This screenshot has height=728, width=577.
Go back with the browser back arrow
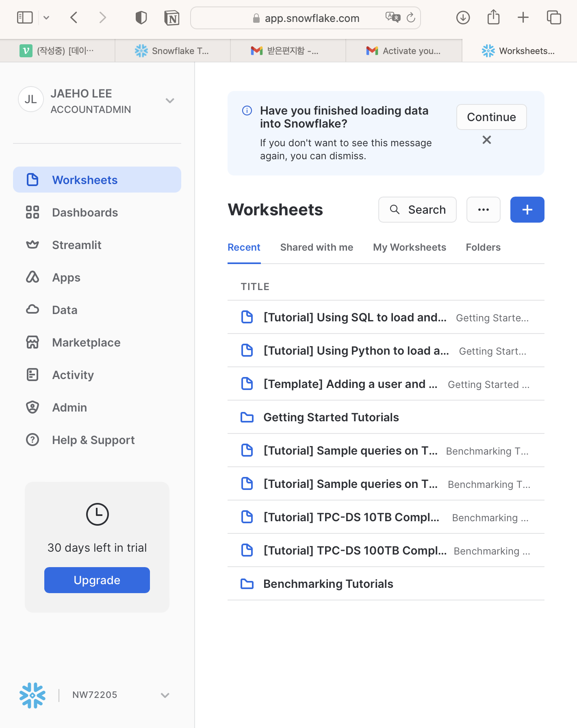click(74, 17)
